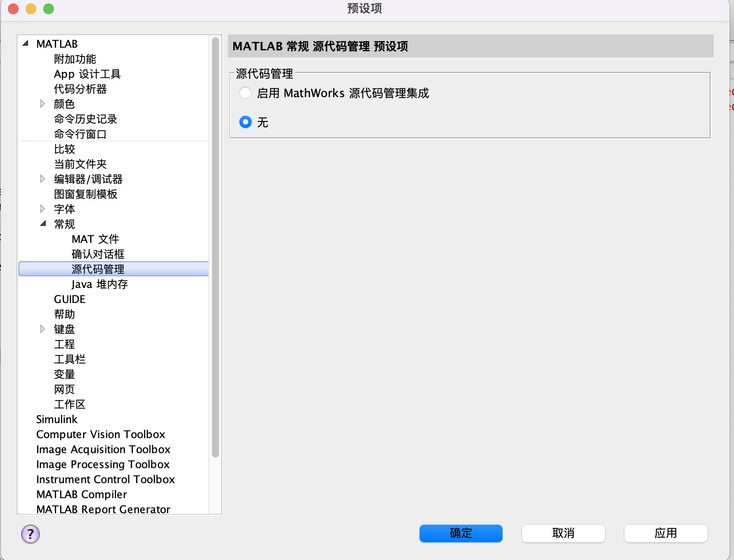Select the Java 堆内存 preference
This screenshot has width=734, height=560.
99,284
